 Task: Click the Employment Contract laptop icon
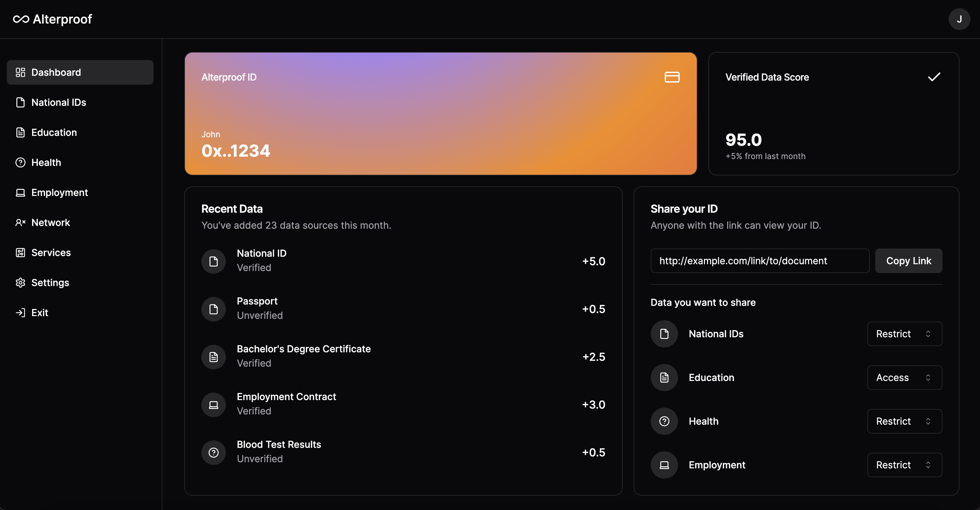pyautogui.click(x=213, y=405)
